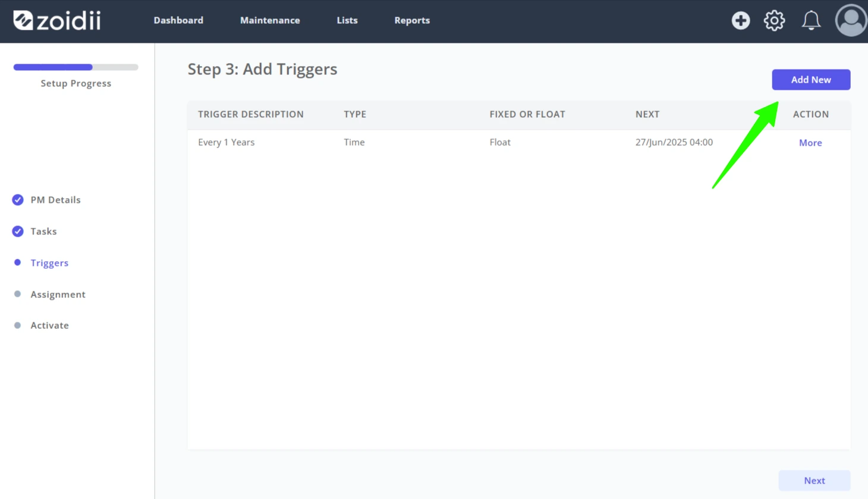Click the Type column header

coord(355,114)
